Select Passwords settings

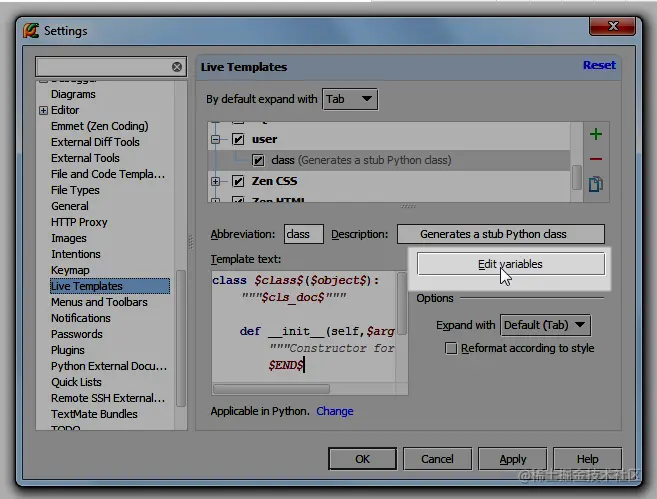coord(77,334)
